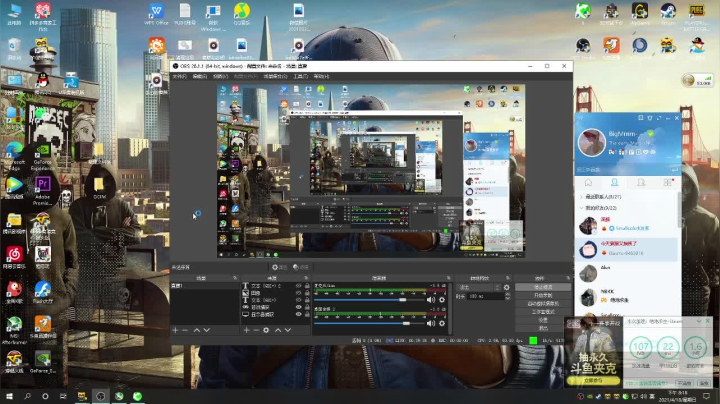This screenshot has height=404, width=720.
Task: Open the 麦克风/Aux mixer gear settings
Action: pos(442,300)
